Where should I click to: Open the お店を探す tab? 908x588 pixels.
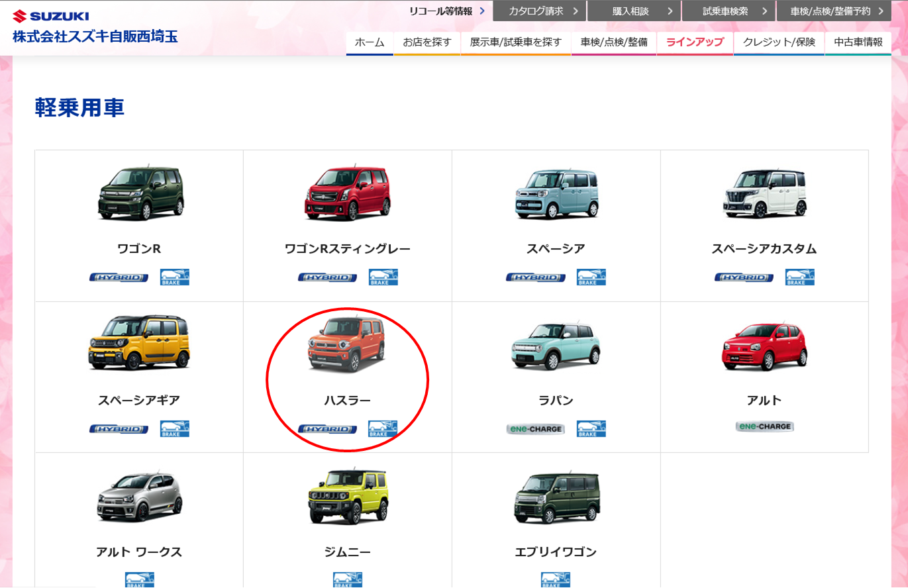427,42
